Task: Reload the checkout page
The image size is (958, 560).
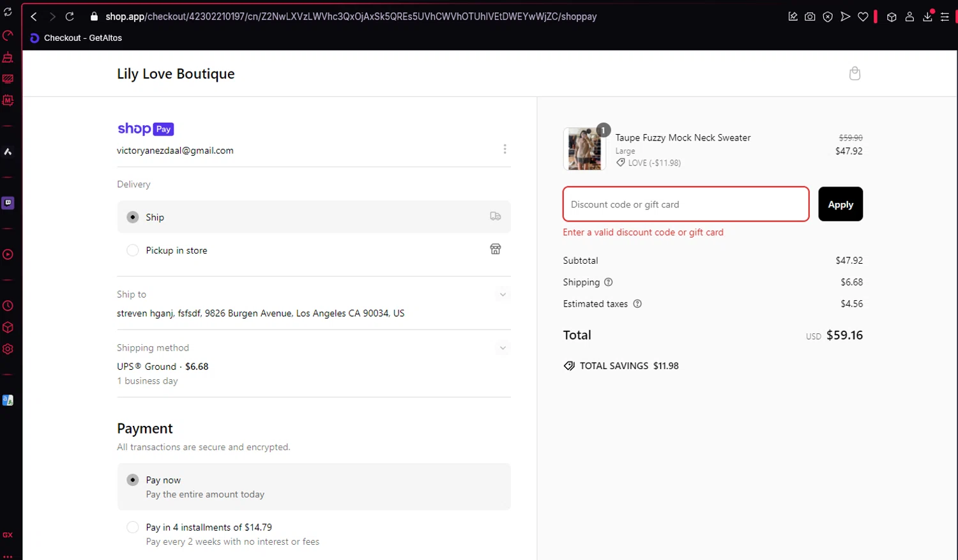Action: coord(70,17)
